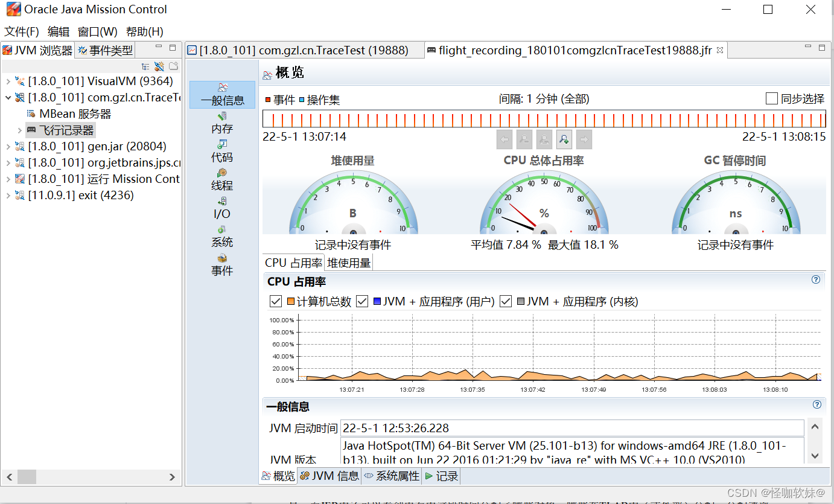Click the zoom-in magnifier on time range
Image resolution: width=834 pixels, height=504 pixels.
pos(564,139)
